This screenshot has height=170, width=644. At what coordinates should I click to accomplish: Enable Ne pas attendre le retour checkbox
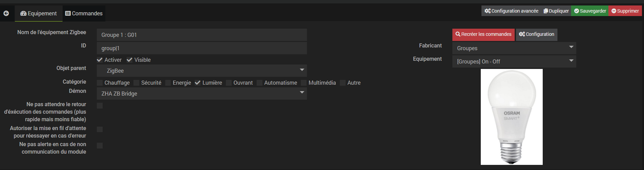pos(100,105)
